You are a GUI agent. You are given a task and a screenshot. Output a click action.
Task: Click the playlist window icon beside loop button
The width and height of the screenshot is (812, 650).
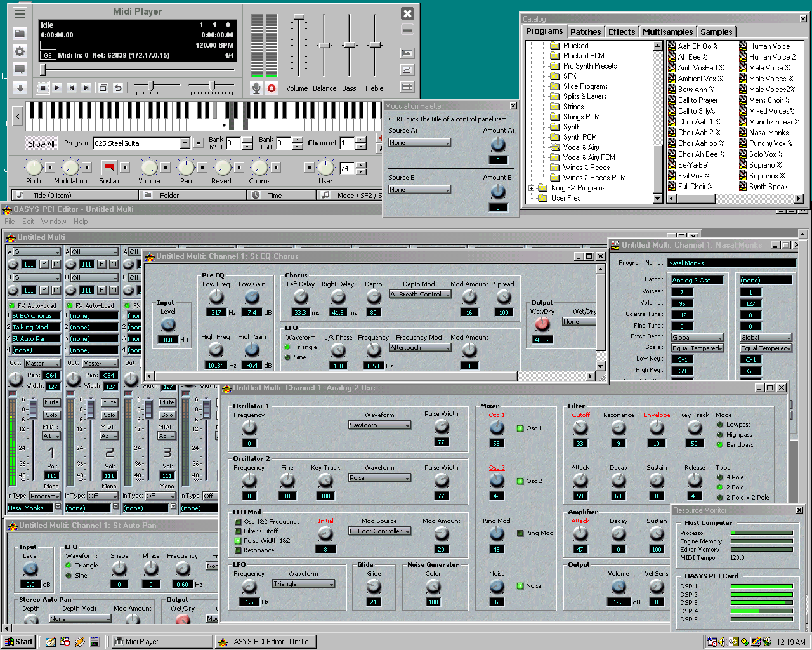[103, 88]
